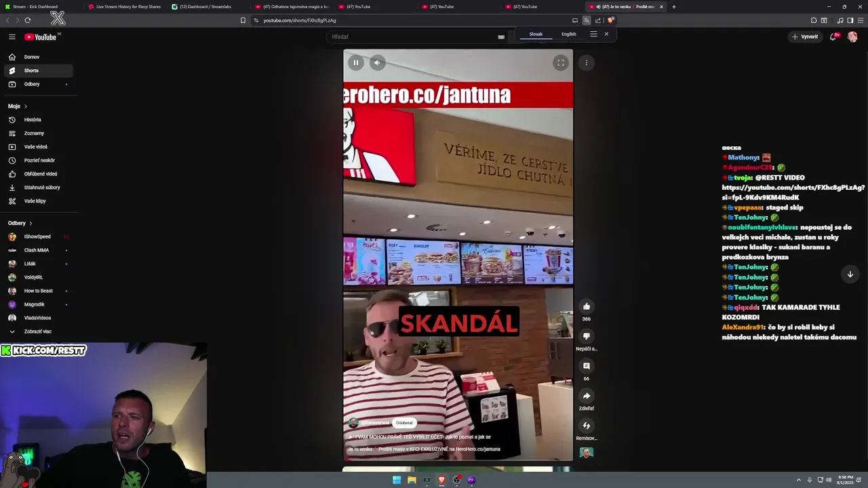The image size is (868, 488).
Task: Open a new browser tab
Action: tap(673, 7)
